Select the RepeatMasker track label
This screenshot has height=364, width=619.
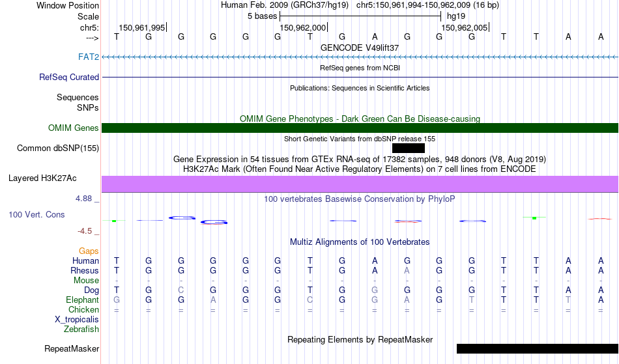point(72,348)
